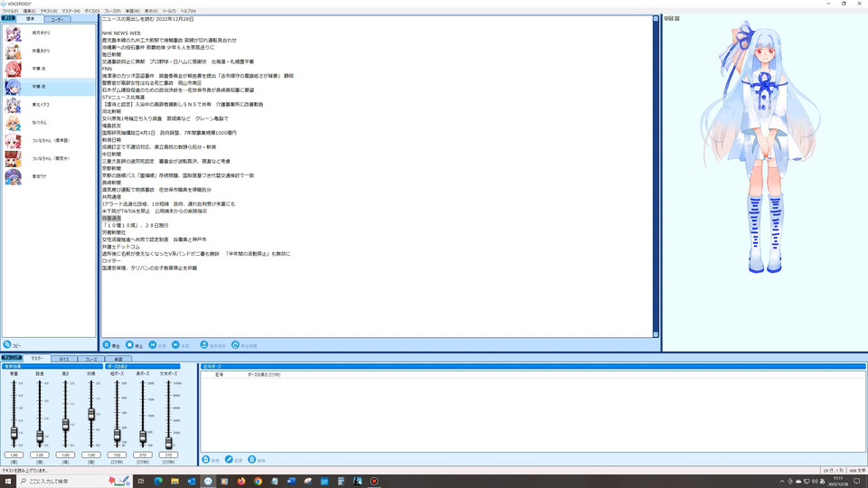Click the 文末ポーズ value input box
Screen dimensions: 868x488
[168, 455]
